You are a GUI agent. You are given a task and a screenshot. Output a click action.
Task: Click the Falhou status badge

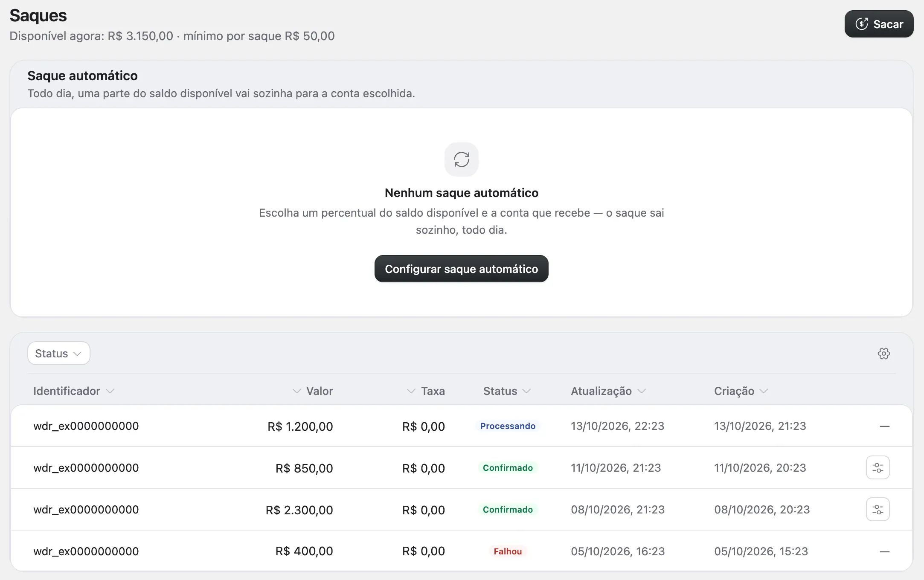pyautogui.click(x=508, y=551)
